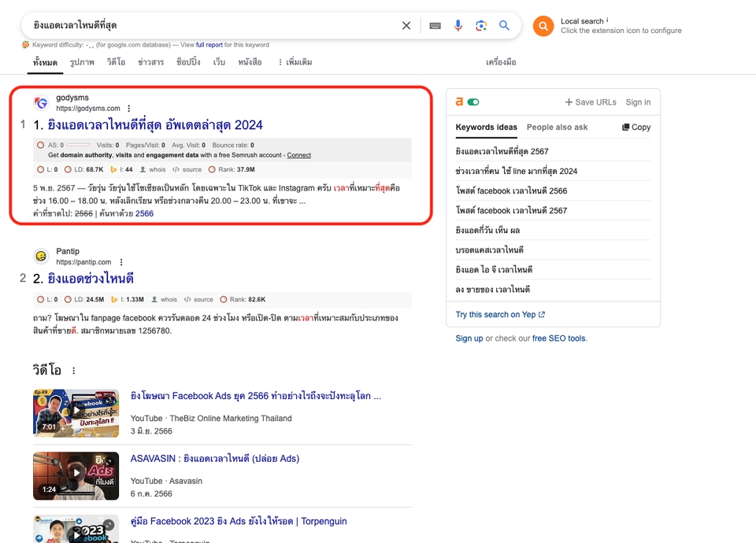Open the on-screen keyboard input tools
Screen dimensions: 756x543
[x=434, y=25]
